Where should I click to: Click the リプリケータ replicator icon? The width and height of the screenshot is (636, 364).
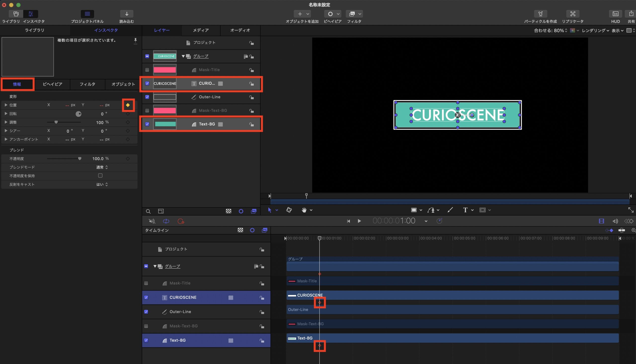pyautogui.click(x=572, y=14)
